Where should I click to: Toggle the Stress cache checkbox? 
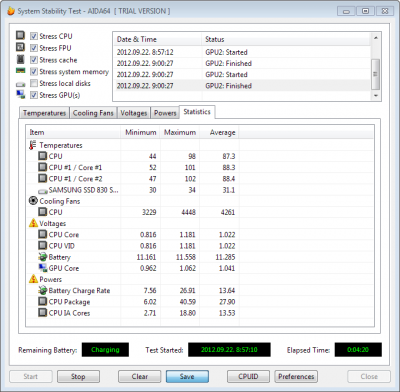34,60
